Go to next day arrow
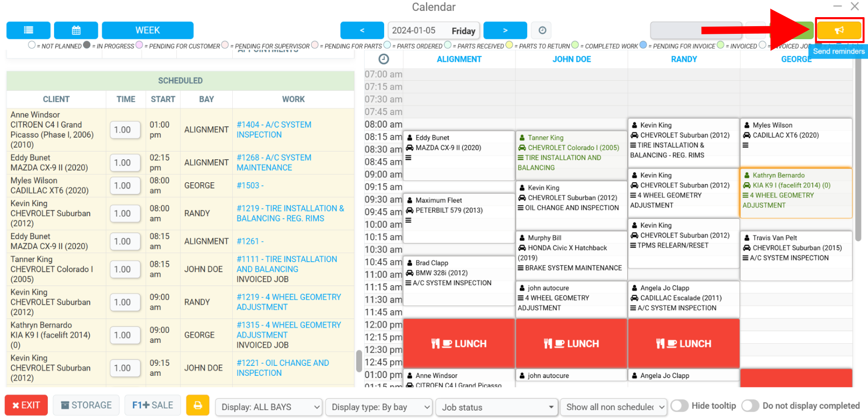The image size is (868, 420). tap(505, 30)
